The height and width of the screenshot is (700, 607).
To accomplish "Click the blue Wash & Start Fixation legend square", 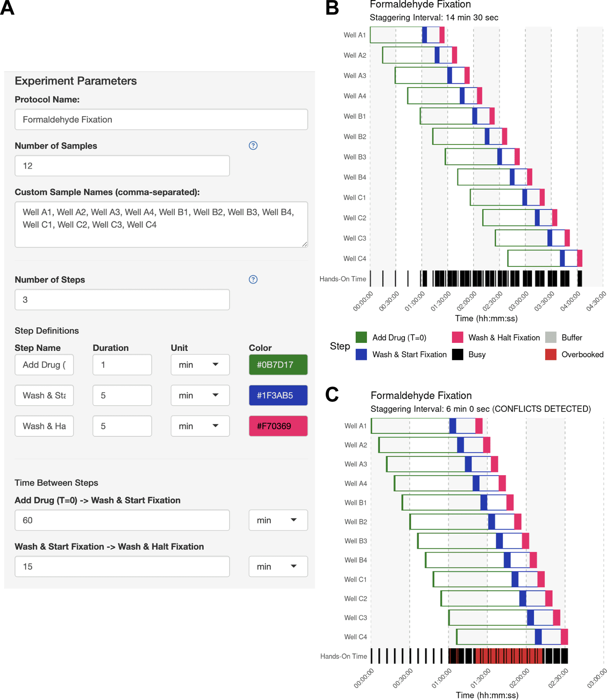I will 361,354.
